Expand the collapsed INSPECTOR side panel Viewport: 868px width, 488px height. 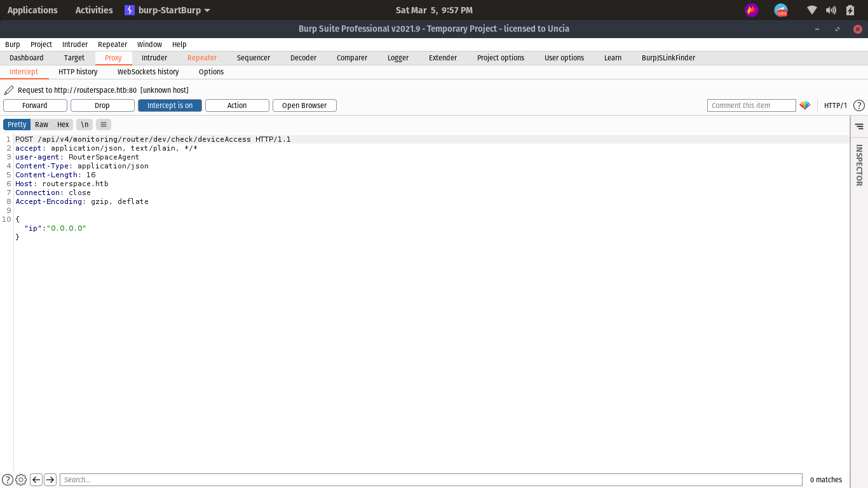tap(859, 165)
